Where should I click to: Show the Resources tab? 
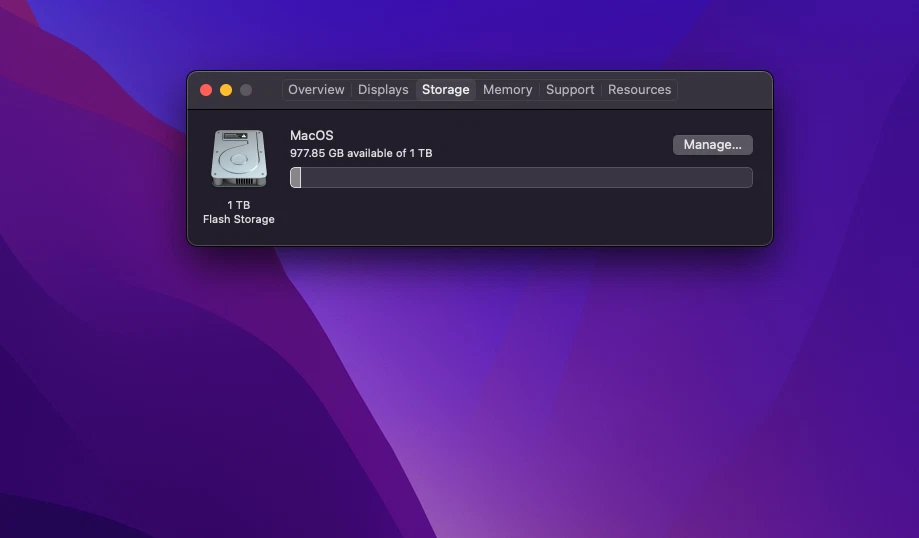(x=639, y=90)
